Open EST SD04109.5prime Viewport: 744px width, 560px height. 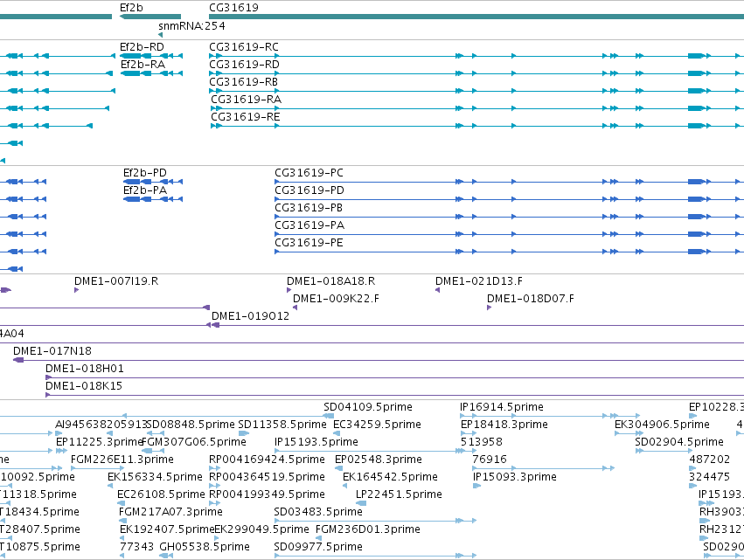[x=368, y=407]
